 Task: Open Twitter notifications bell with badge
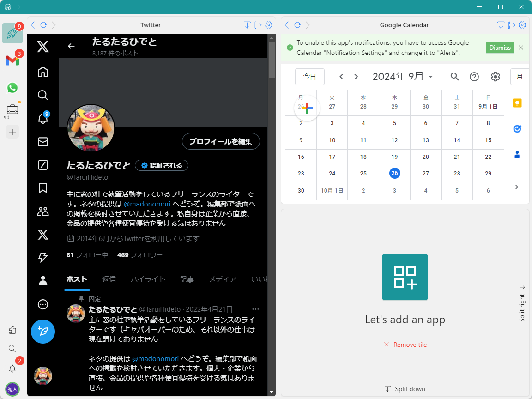click(43, 119)
